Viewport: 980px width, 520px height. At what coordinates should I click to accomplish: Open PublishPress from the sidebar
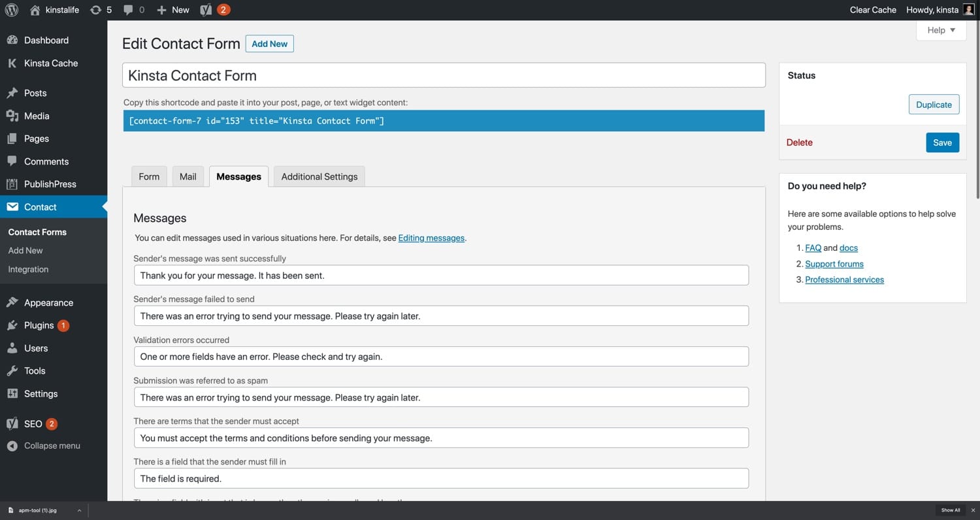point(13,184)
